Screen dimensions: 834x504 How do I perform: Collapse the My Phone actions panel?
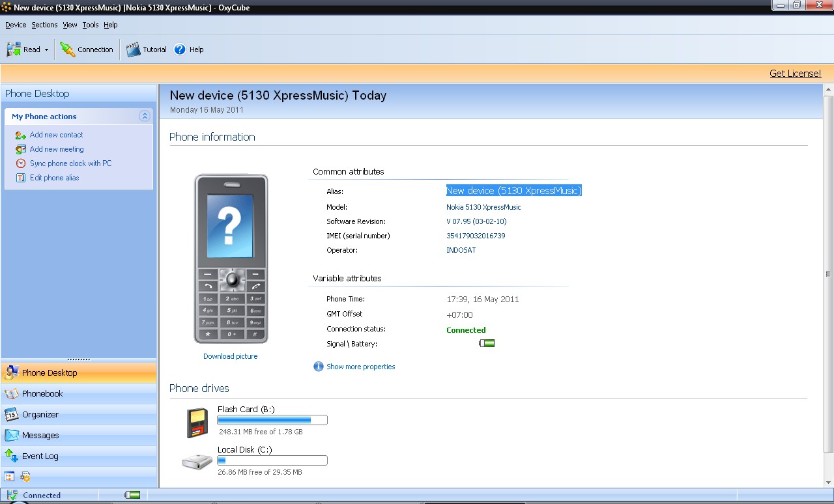click(145, 117)
